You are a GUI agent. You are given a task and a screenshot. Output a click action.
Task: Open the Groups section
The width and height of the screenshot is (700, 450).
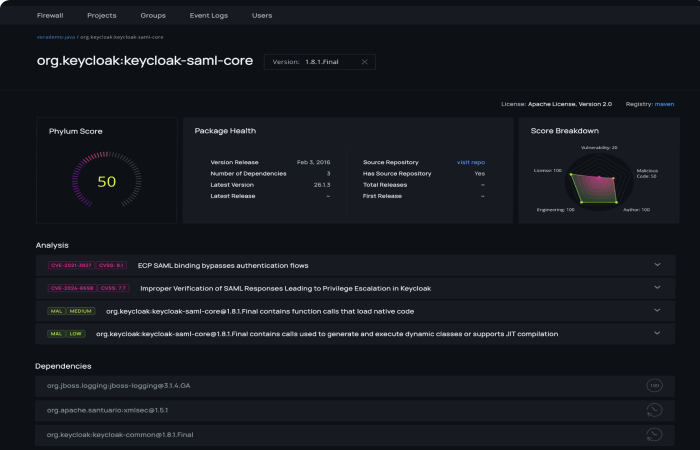pyautogui.click(x=153, y=15)
